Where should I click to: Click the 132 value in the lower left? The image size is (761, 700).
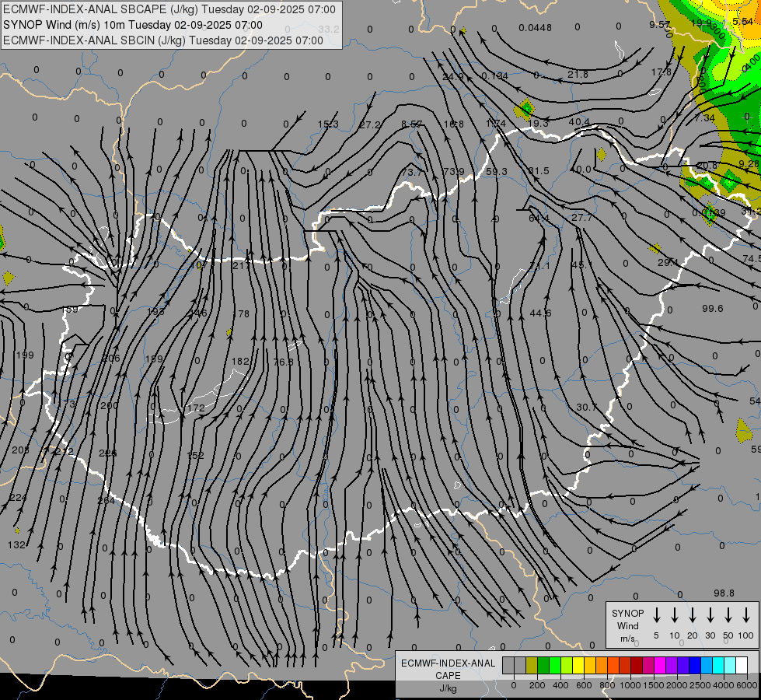[x=16, y=544]
